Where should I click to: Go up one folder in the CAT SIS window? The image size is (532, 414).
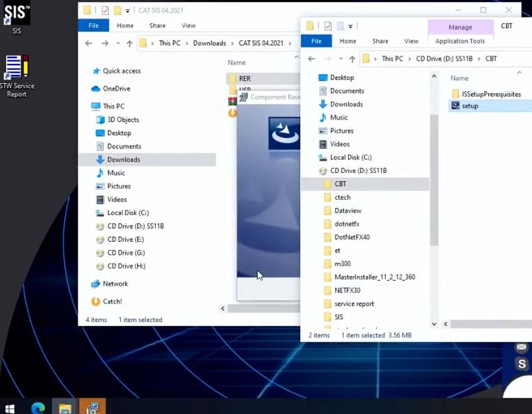click(x=129, y=43)
